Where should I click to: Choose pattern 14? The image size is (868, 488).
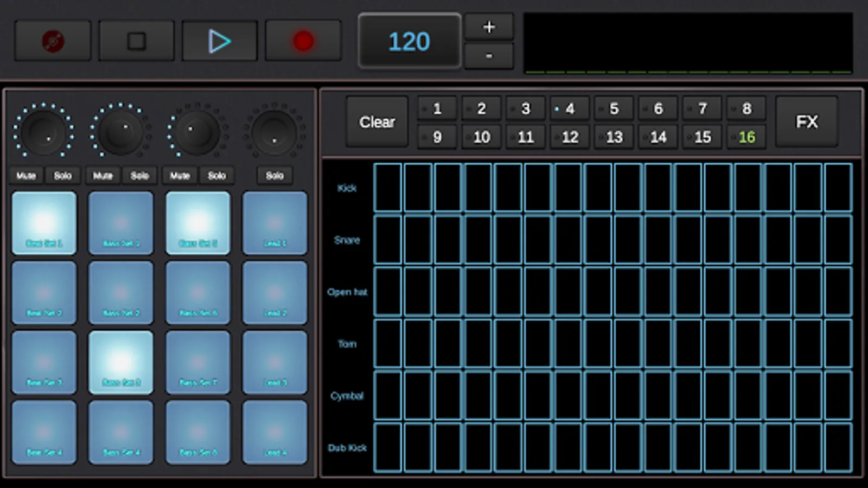(658, 137)
